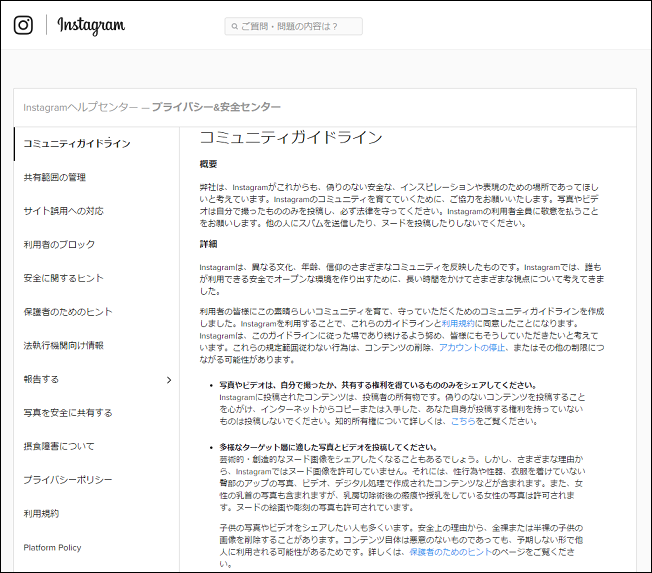Open プライバシーポリシー sidebar item

click(68, 480)
